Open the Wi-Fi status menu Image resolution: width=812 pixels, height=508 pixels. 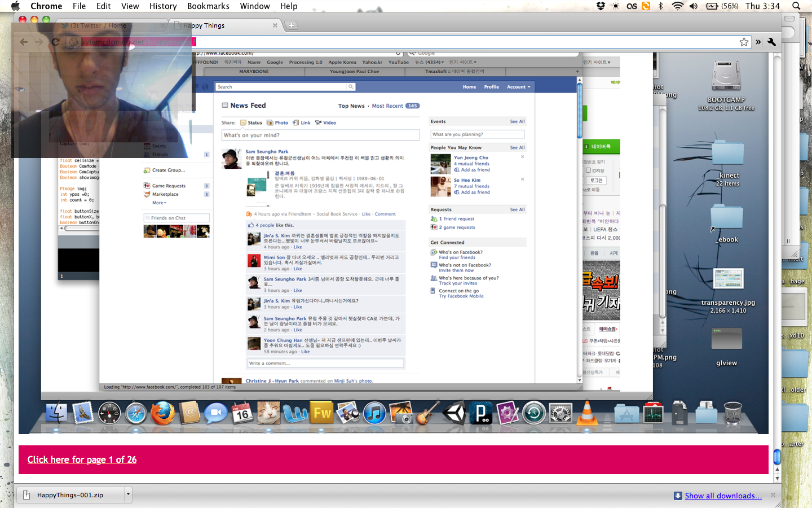pyautogui.click(x=677, y=6)
